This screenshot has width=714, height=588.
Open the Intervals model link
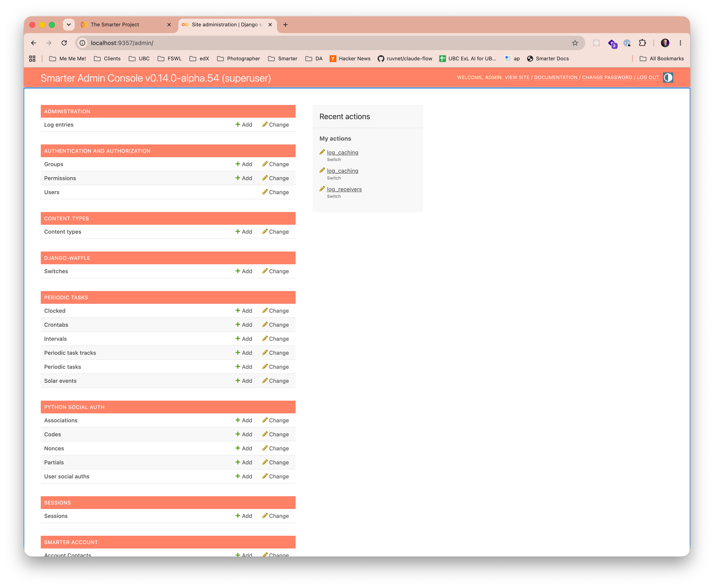(x=55, y=339)
